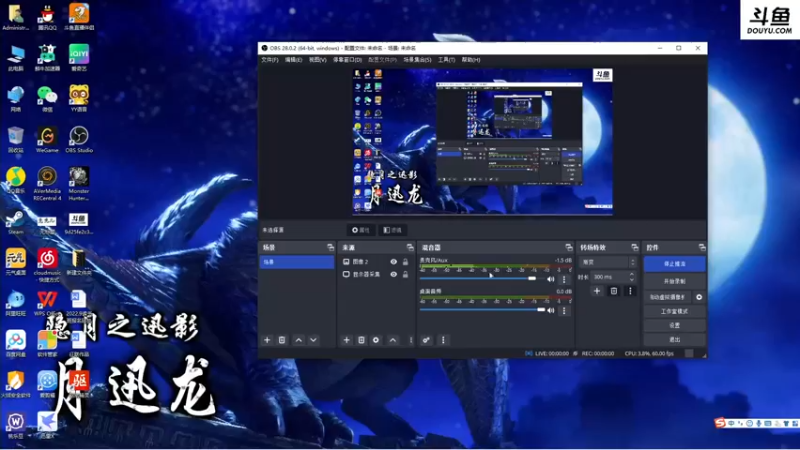Mute the Mic/Aux audio channel

(551, 279)
